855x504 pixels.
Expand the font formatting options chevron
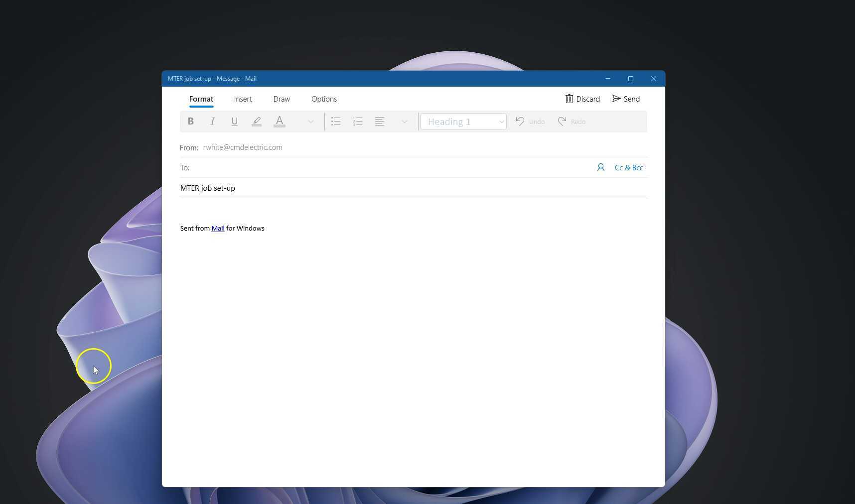(310, 122)
